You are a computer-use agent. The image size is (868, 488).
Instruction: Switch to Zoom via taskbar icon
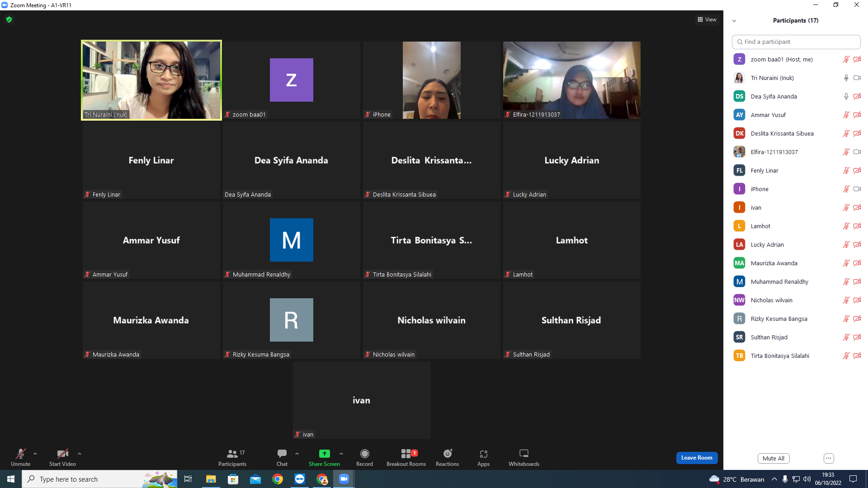[x=344, y=479]
